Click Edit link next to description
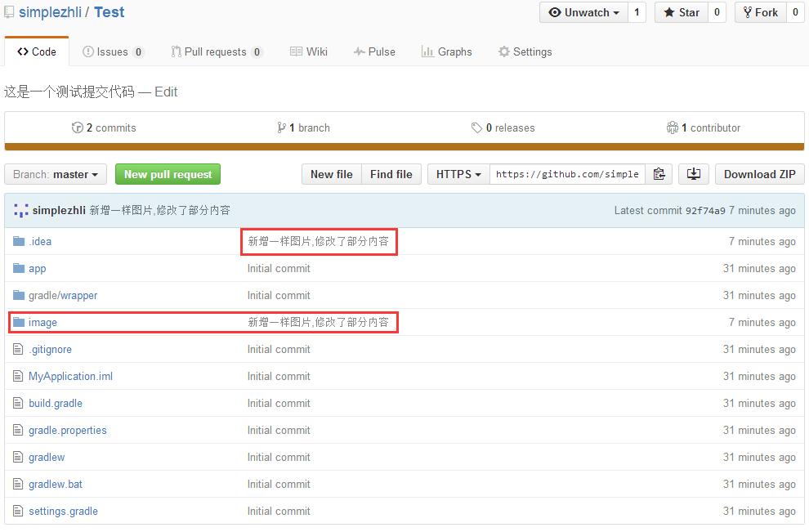809x532 pixels. [x=166, y=92]
